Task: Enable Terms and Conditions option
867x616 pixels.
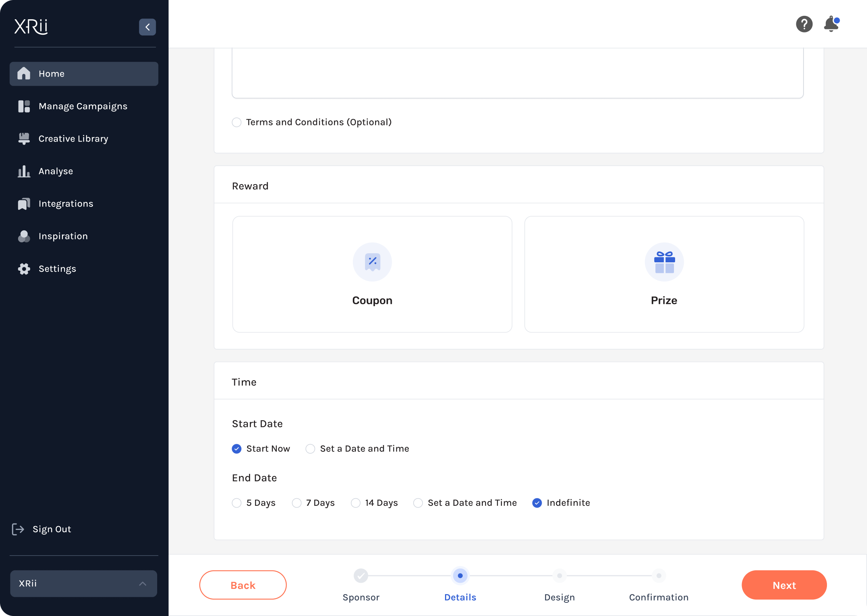Action: (x=236, y=122)
